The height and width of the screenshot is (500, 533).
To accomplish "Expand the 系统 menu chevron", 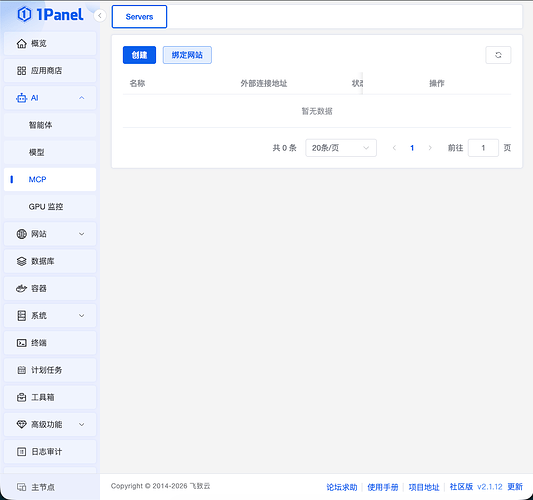I will click(x=82, y=315).
